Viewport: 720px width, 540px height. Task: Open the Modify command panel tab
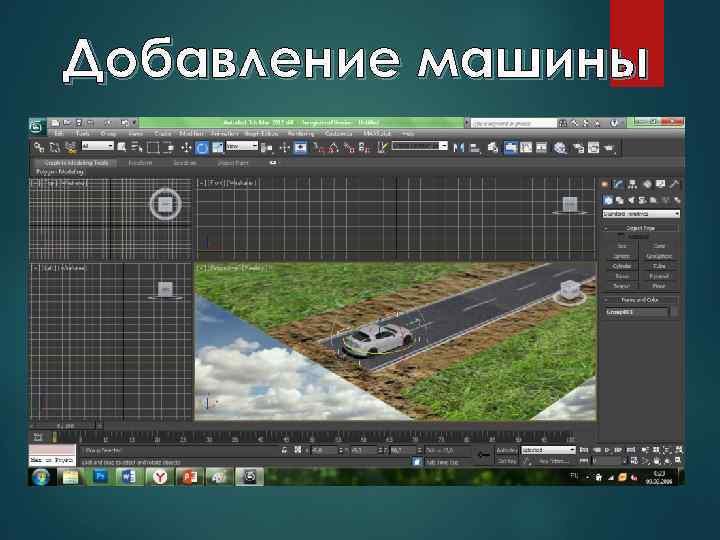click(x=619, y=184)
